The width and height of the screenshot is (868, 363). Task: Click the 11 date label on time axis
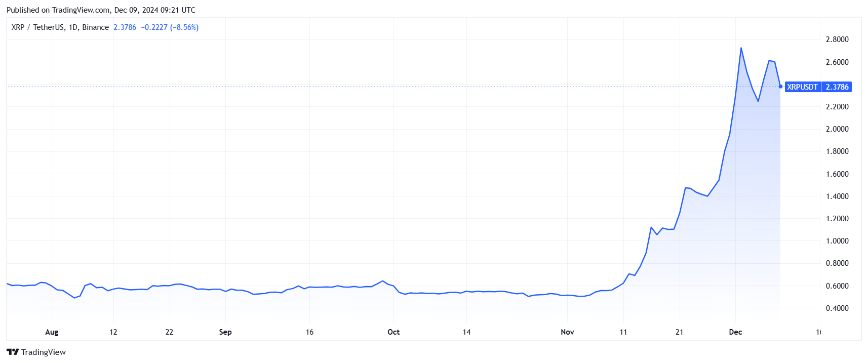[x=623, y=332]
